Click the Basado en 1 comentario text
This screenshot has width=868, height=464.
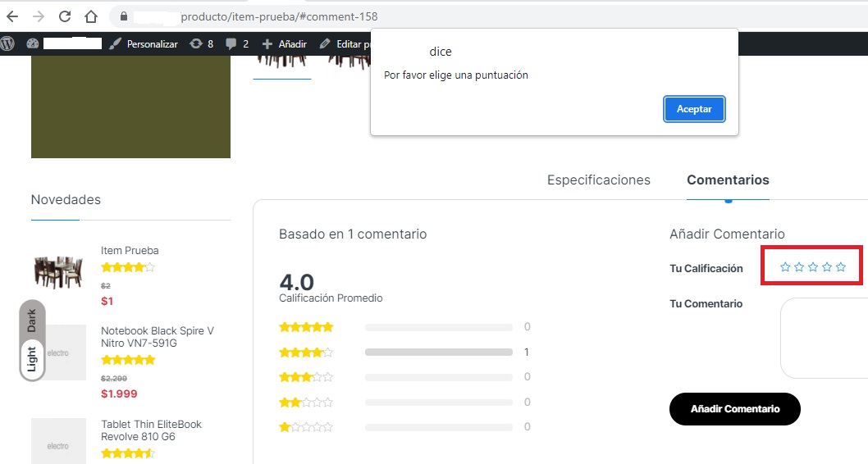[353, 234]
